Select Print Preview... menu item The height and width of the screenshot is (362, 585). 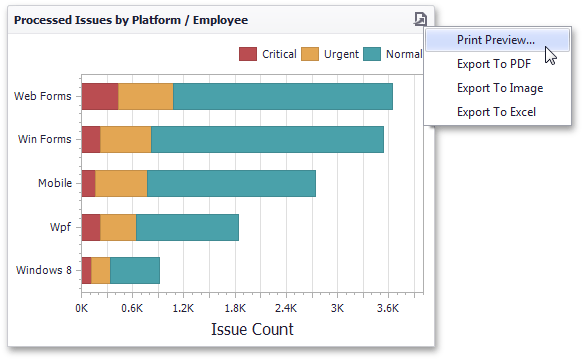point(497,40)
